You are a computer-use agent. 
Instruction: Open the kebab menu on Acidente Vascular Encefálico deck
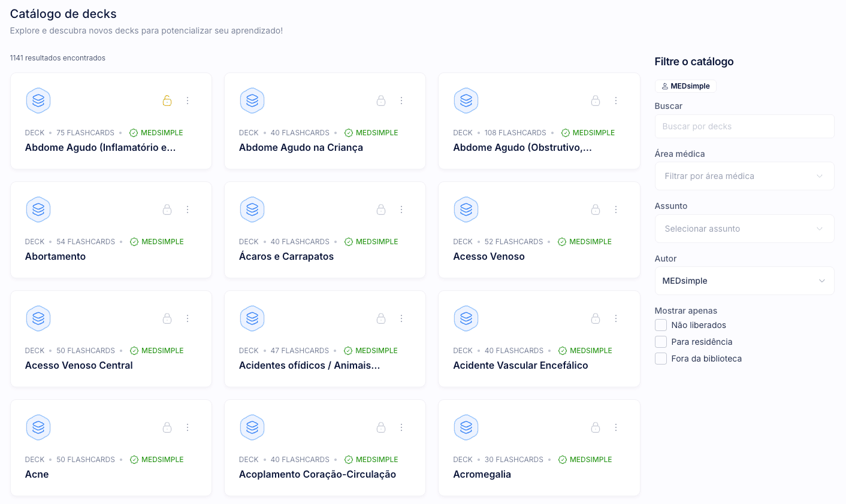616,318
